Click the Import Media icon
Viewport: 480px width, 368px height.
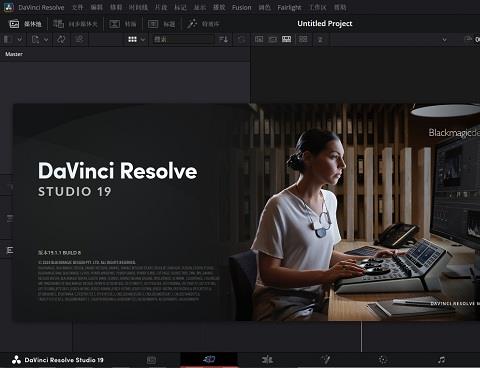tap(35, 39)
